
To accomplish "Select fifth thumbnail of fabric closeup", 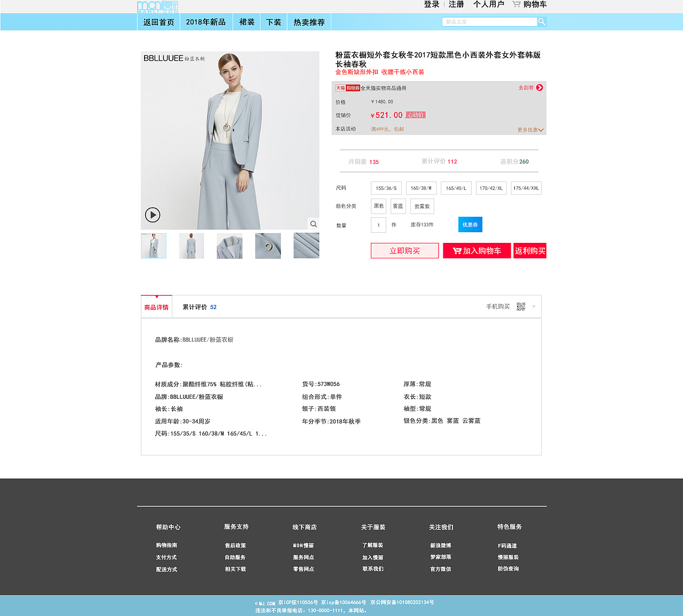I will click(306, 246).
